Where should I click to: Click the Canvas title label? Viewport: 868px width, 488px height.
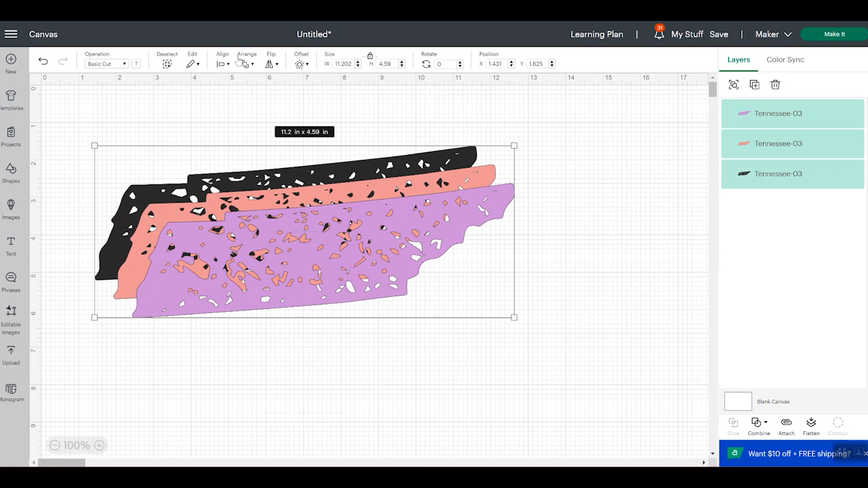43,34
